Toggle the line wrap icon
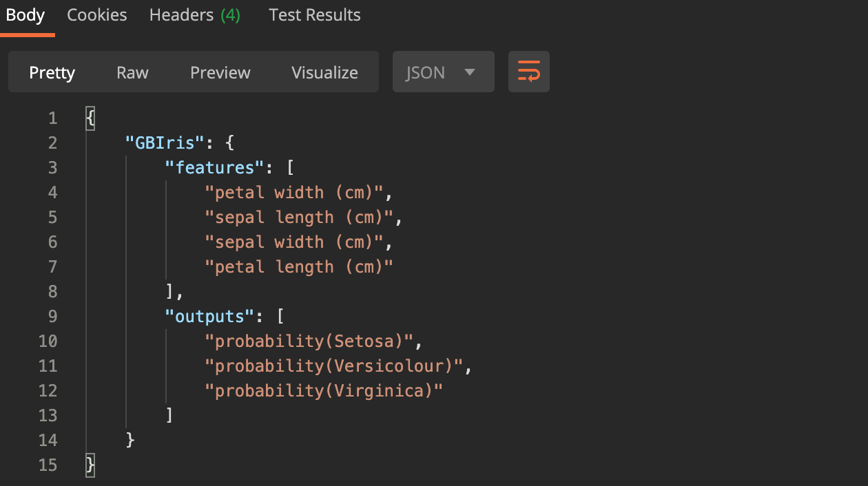 pyautogui.click(x=528, y=72)
